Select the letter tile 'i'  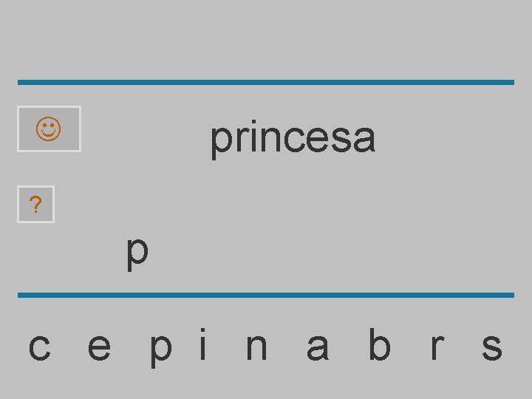tap(203, 344)
